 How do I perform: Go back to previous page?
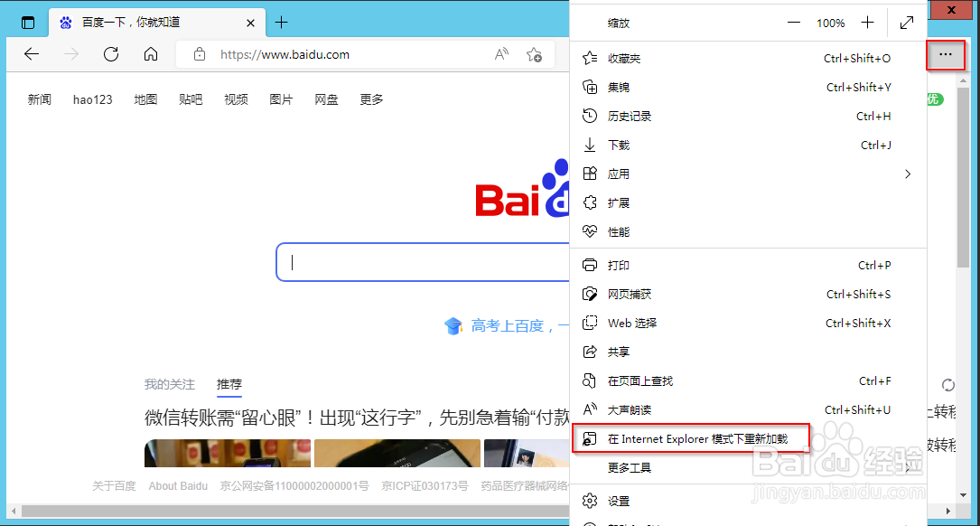[x=32, y=54]
